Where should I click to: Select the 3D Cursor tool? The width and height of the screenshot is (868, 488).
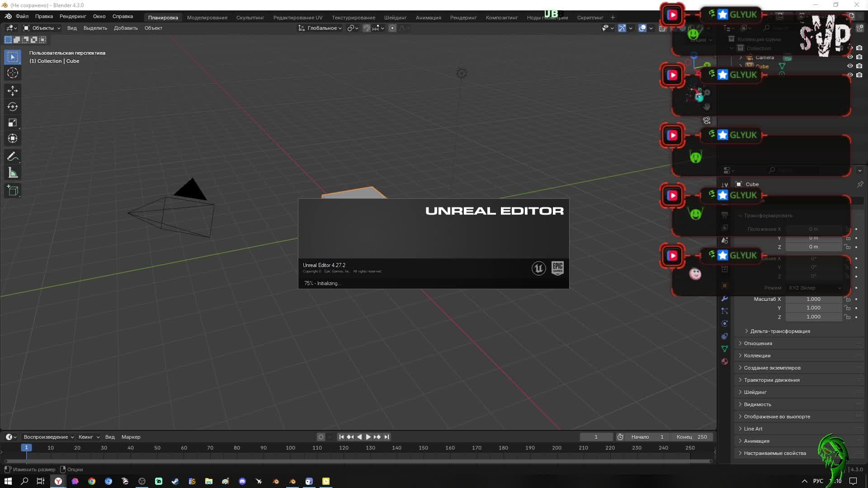click(x=13, y=73)
